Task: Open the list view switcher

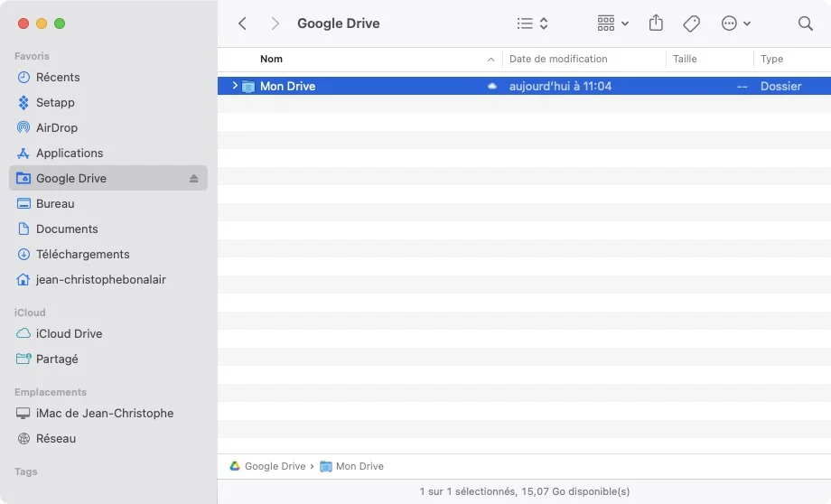Action: (532, 23)
